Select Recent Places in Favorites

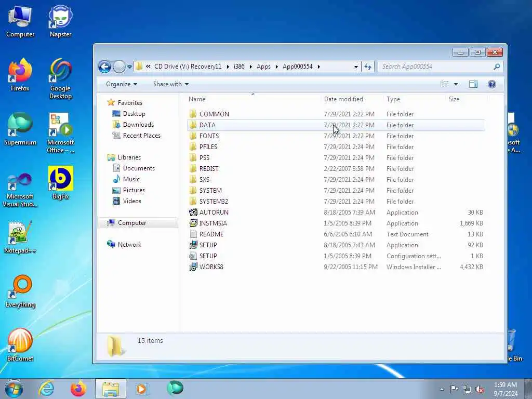tap(137, 136)
